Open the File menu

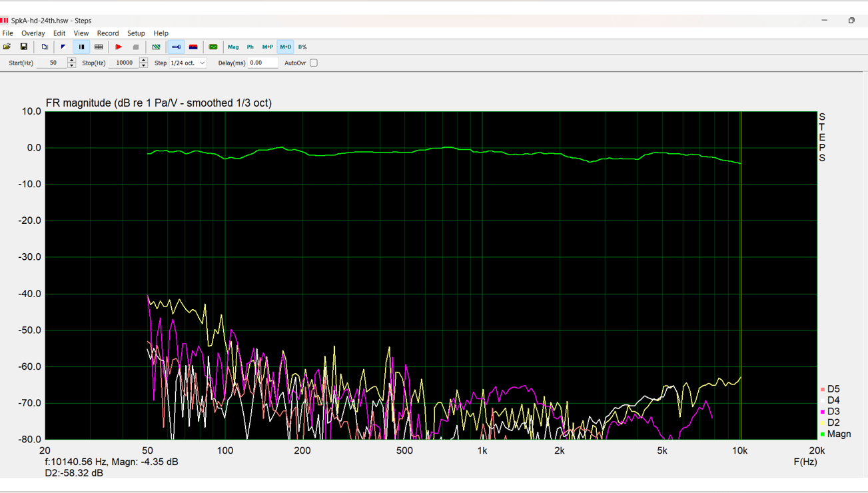(8, 33)
